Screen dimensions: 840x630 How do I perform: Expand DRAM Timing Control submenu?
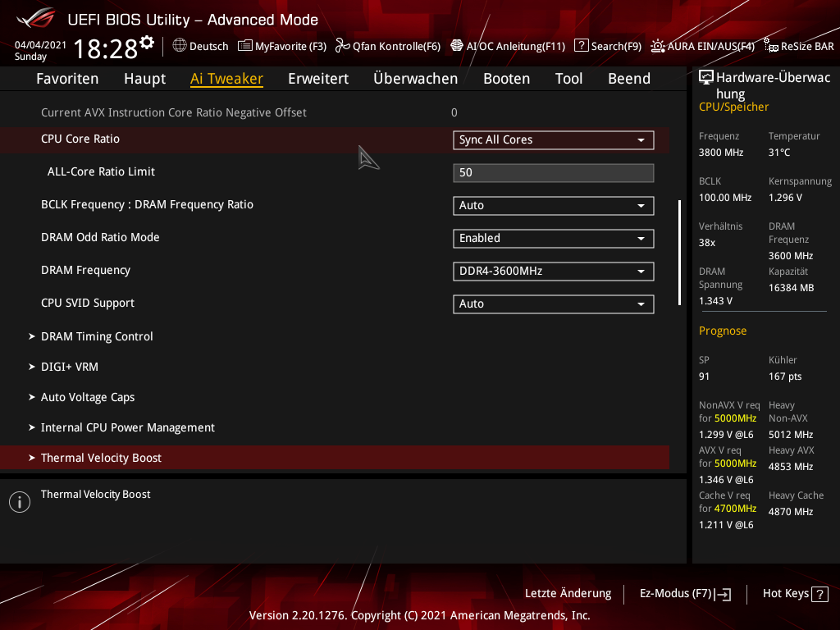[x=97, y=336]
